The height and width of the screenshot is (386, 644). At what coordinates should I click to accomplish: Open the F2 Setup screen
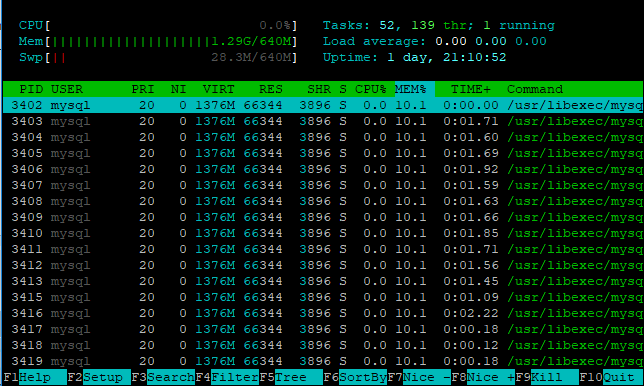(x=99, y=377)
